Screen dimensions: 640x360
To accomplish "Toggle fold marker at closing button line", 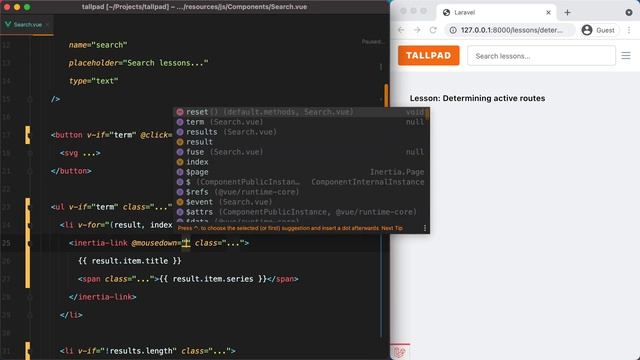I will coord(30,171).
